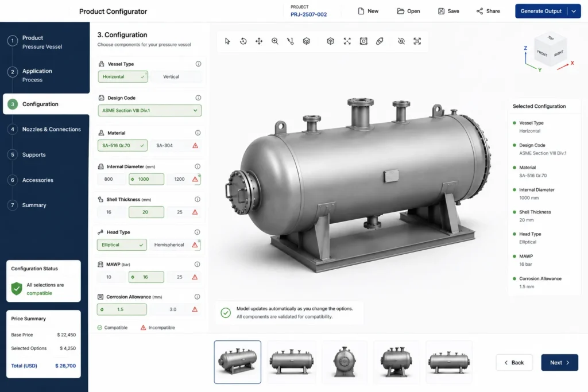This screenshot has height=392, width=588.
Task: Select the first perspective view thumbnail
Action: pyautogui.click(x=237, y=362)
